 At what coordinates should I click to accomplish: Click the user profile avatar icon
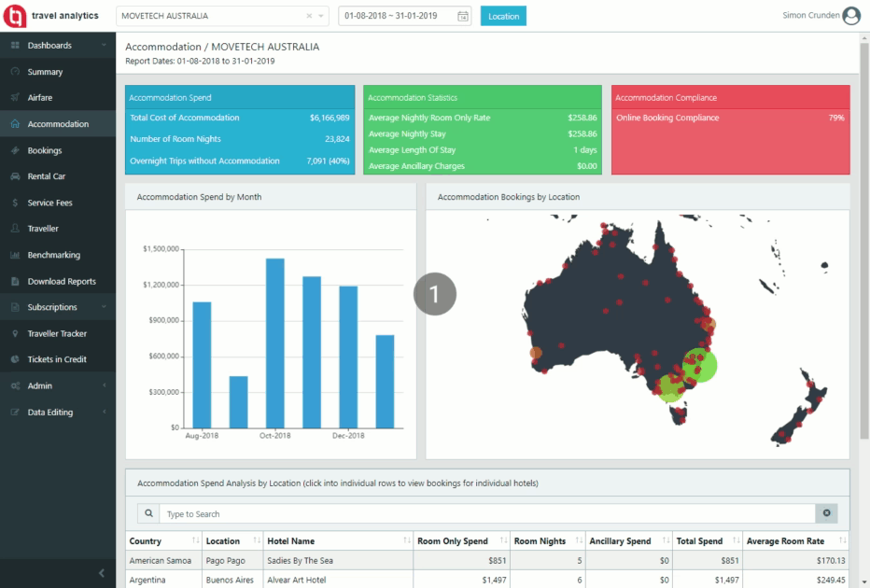pos(850,16)
